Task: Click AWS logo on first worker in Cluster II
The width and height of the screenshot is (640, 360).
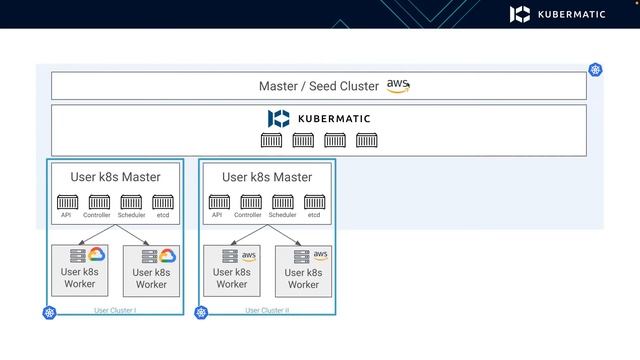Action: tap(249, 256)
